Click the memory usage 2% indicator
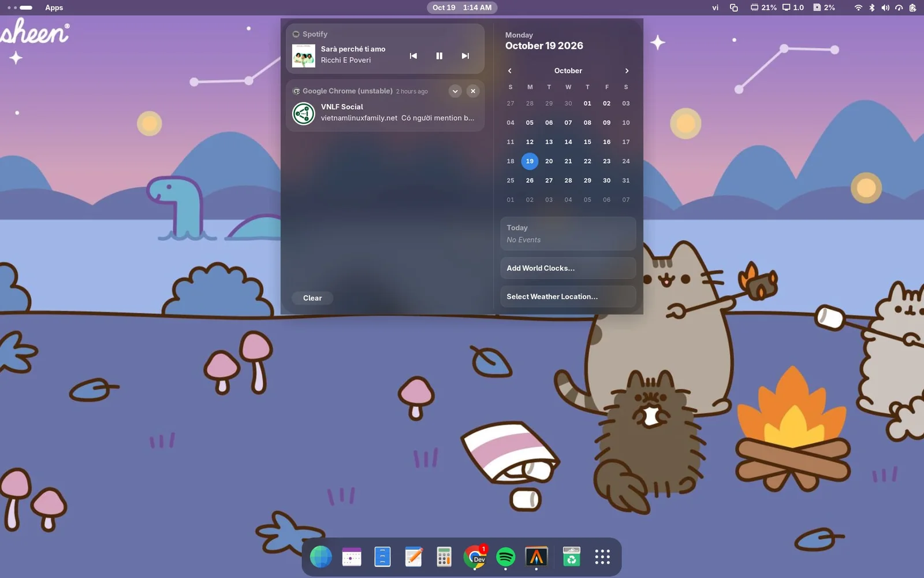924x578 pixels. tap(824, 8)
